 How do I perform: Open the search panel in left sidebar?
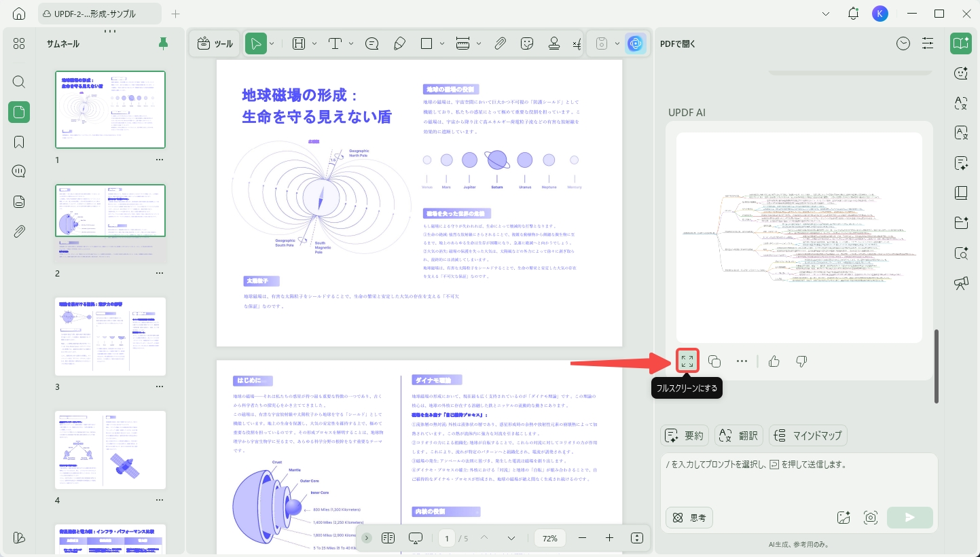pyautogui.click(x=19, y=82)
